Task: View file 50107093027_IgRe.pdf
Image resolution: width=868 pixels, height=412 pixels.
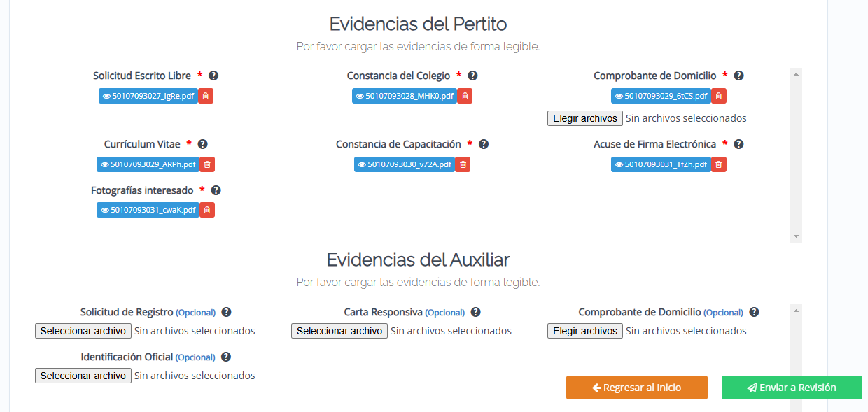Action: pyautogui.click(x=148, y=96)
